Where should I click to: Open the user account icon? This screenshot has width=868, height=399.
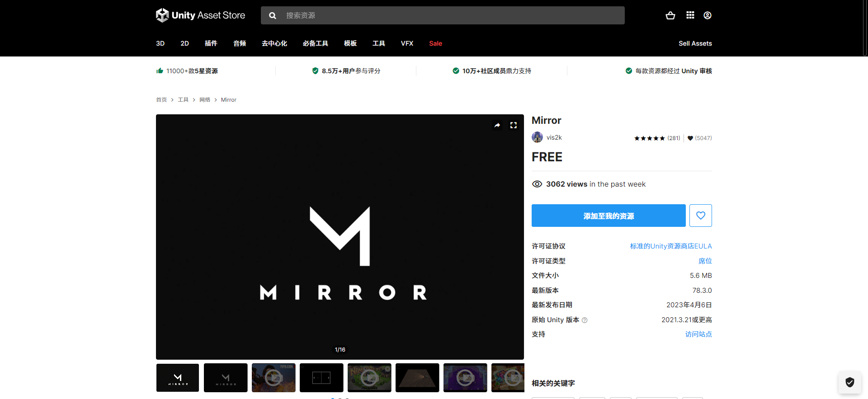click(x=708, y=15)
